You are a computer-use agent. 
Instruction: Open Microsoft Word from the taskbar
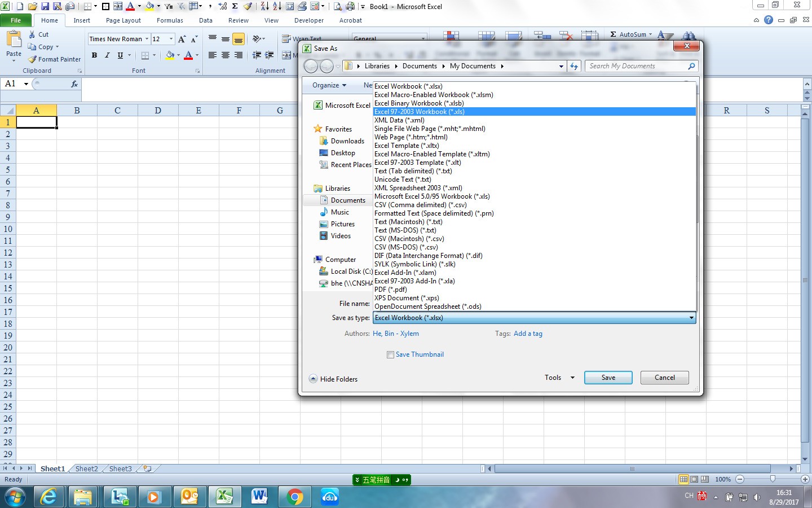click(259, 497)
